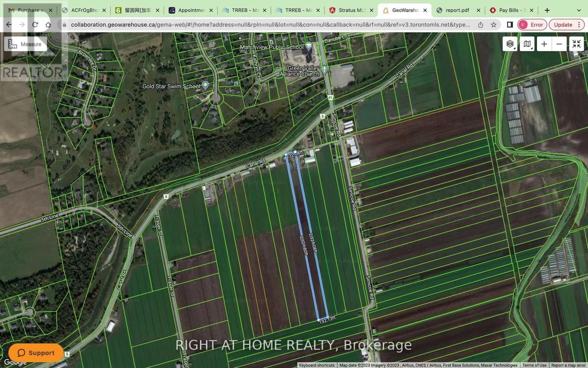This screenshot has height=368, width=588.
Task: Open the basemap type selector
Action: (x=527, y=44)
